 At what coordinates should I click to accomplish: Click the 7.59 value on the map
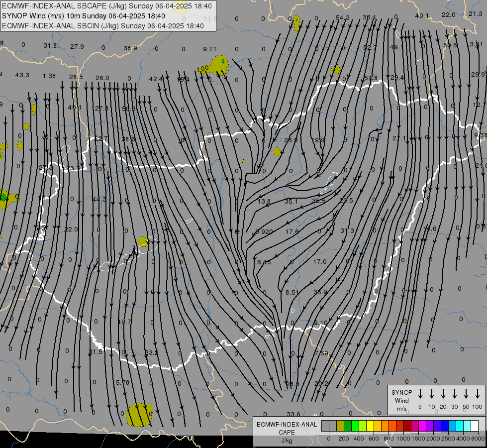pyautogui.click(x=321, y=353)
